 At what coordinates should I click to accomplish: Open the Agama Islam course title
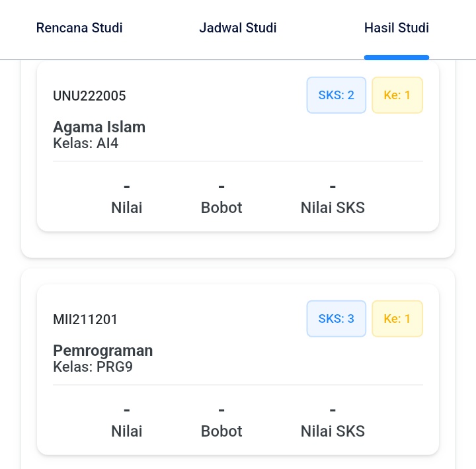coord(99,127)
